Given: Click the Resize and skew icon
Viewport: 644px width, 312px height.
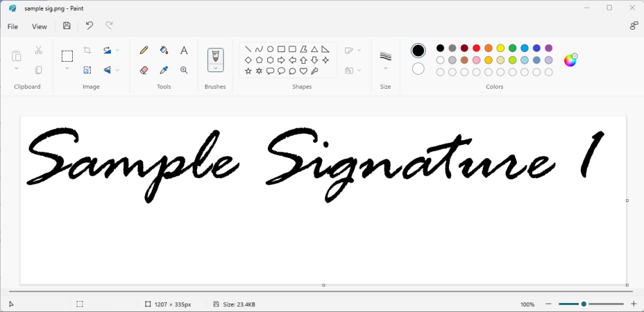Looking at the screenshot, I should (87, 70).
